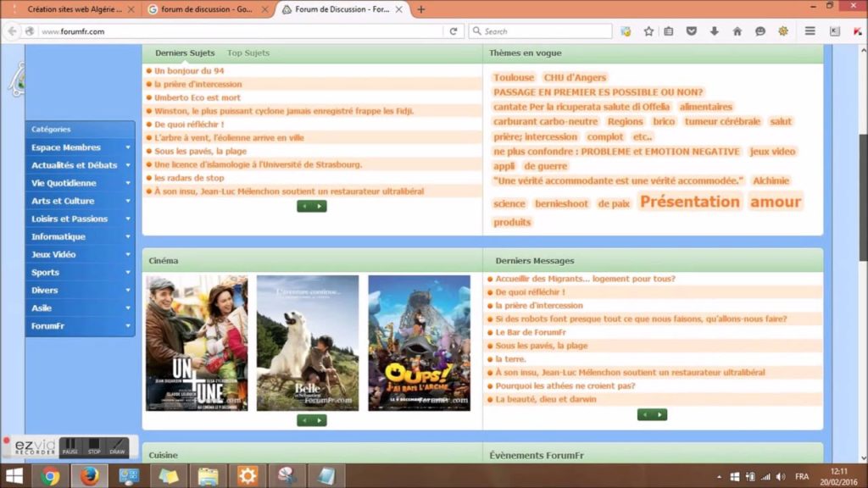The height and width of the screenshot is (488, 868).
Task: Expand the Sports category
Action: 81,272
